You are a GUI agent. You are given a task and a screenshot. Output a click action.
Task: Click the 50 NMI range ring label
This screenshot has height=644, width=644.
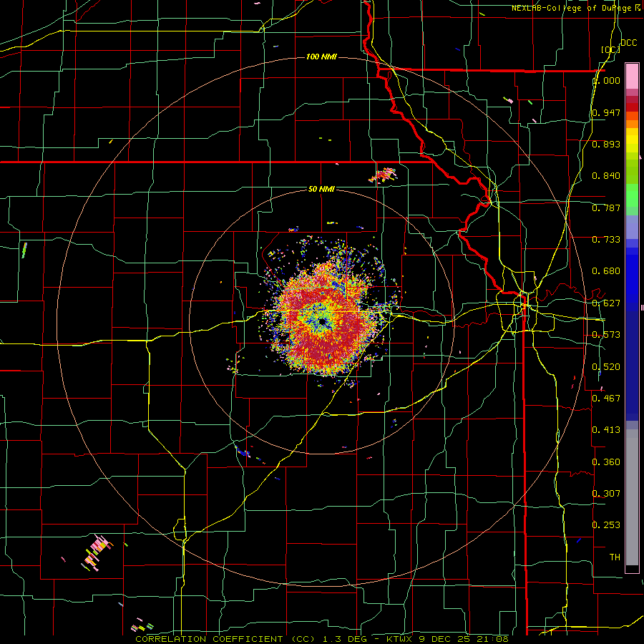tap(321, 189)
